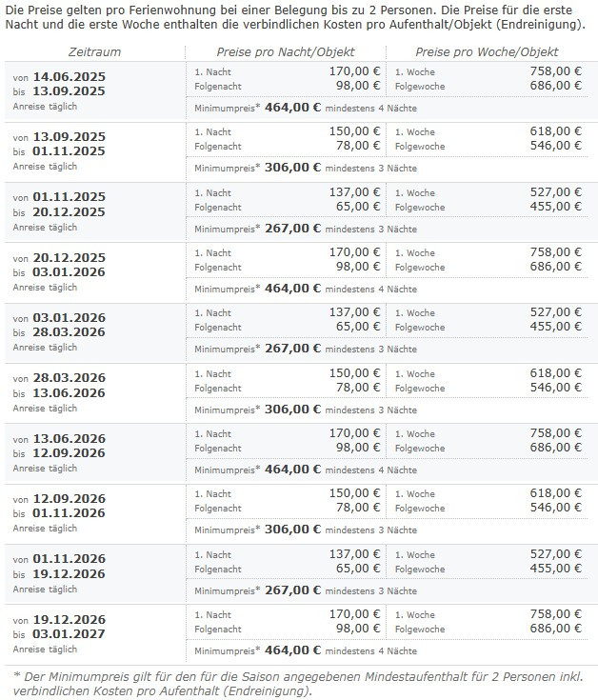The image size is (598, 700).
Task: Click the "von 19.12.2026" start date
Action: (70, 618)
